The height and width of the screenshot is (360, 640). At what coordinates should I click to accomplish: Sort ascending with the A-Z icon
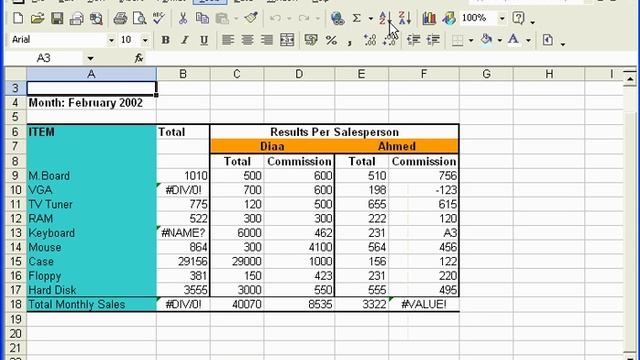click(x=384, y=18)
